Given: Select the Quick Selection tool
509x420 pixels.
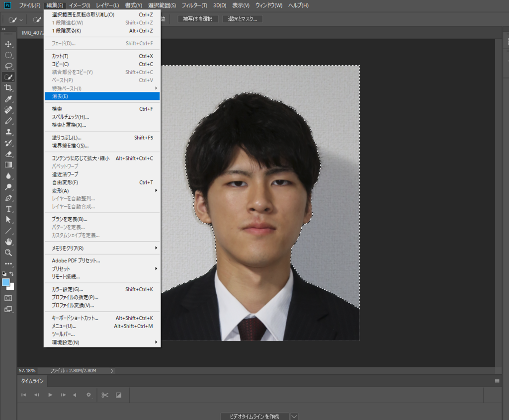Looking at the screenshot, I should pyautogui.click(x=8, y=77).
